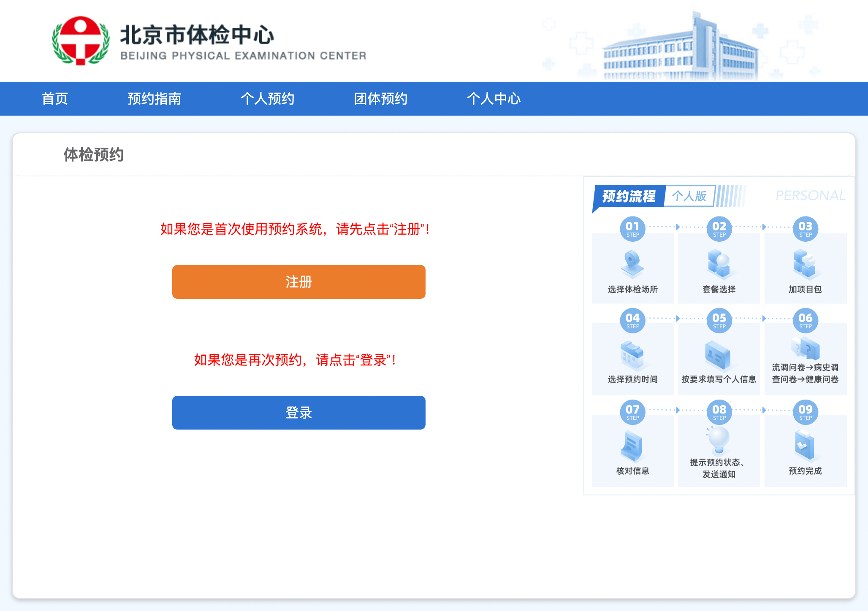Click the step 07 document check icon
This screenshot has height=611, width=868.
pos(632,446)
